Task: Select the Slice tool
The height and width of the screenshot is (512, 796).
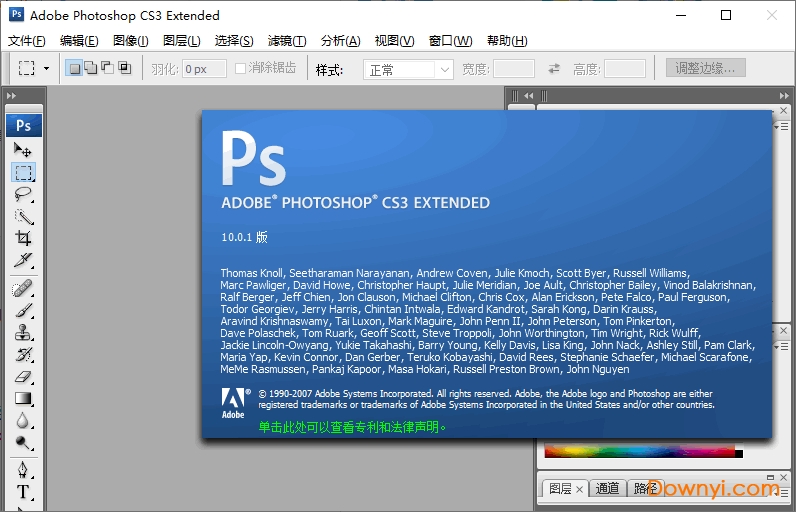Action: click(23, 260)
